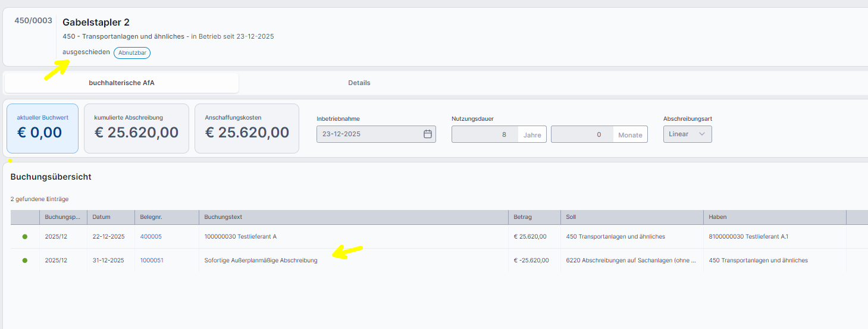Open the Abschreibungsart Linear dropdown
This screenshot has width=868, height=329.
coord(687,134)
